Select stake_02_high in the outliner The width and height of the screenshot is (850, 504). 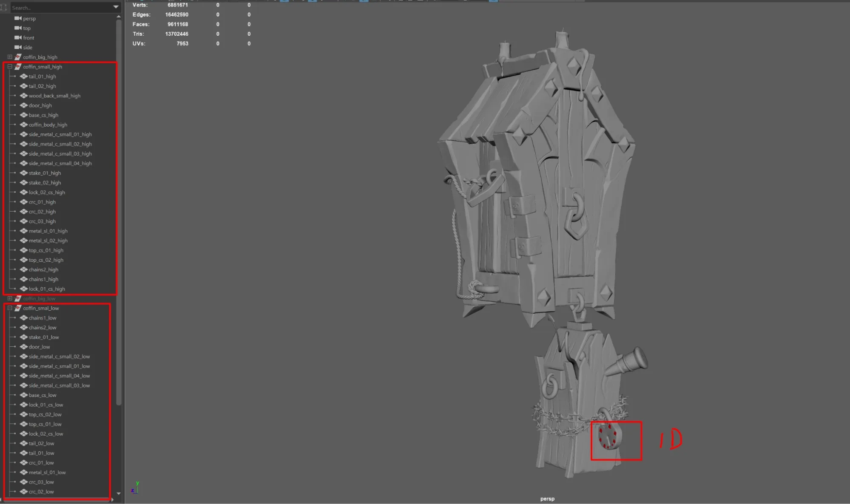coord(45,183)
